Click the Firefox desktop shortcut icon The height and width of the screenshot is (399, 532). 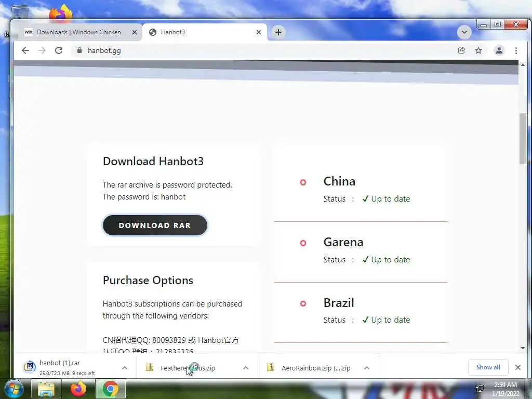click(61, 13)
